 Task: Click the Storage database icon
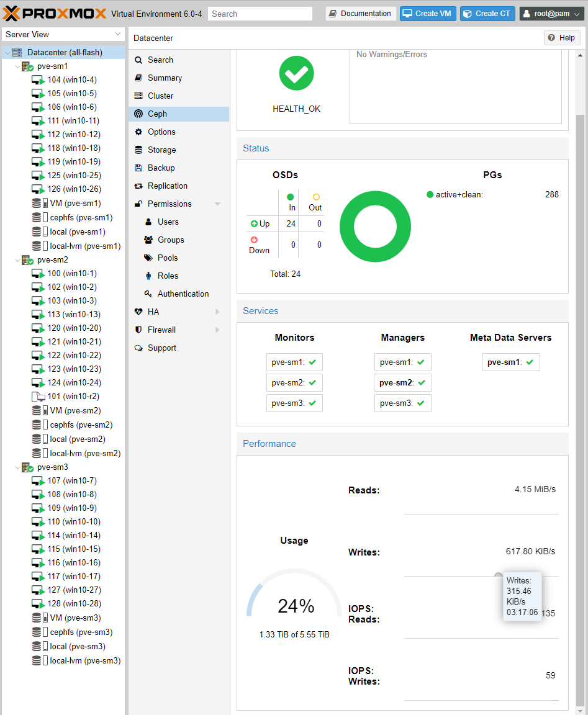click(x=138, y=150)
